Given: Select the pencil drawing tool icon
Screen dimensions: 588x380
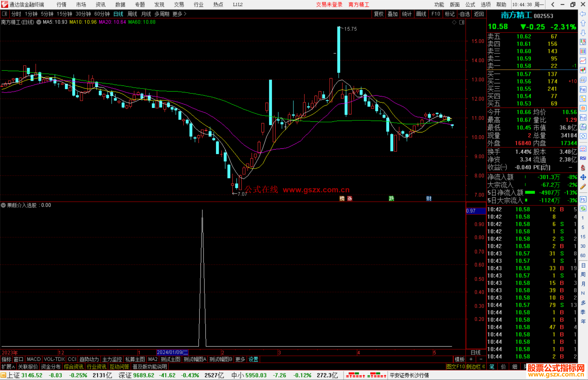Looking at the screenshot, I should coord(583,187).
